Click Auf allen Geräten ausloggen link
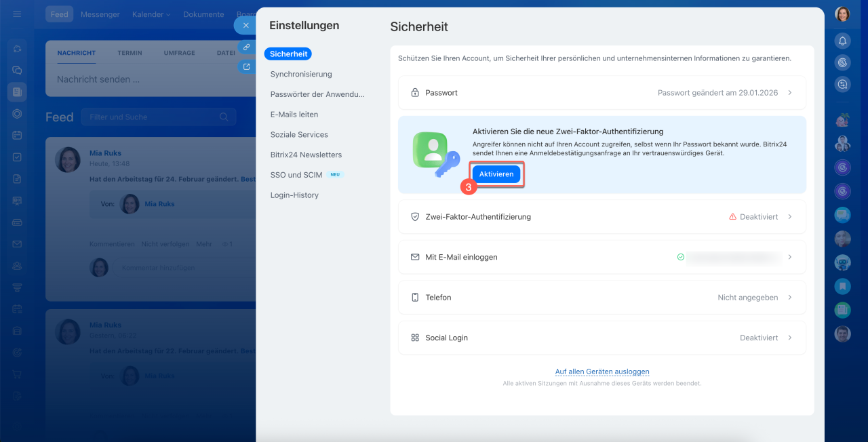 601,371
